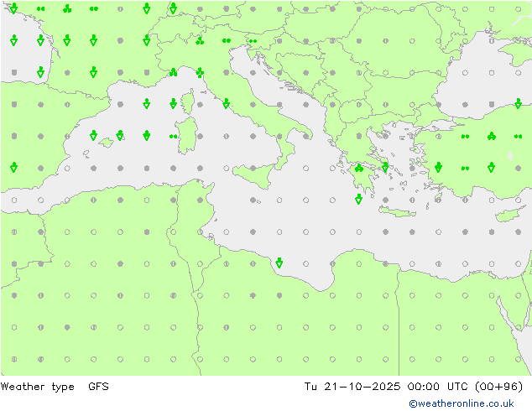
Task: Click the green shower symbol on the Libyan coast
Action: pyautogui.click(x=279, y=263)
